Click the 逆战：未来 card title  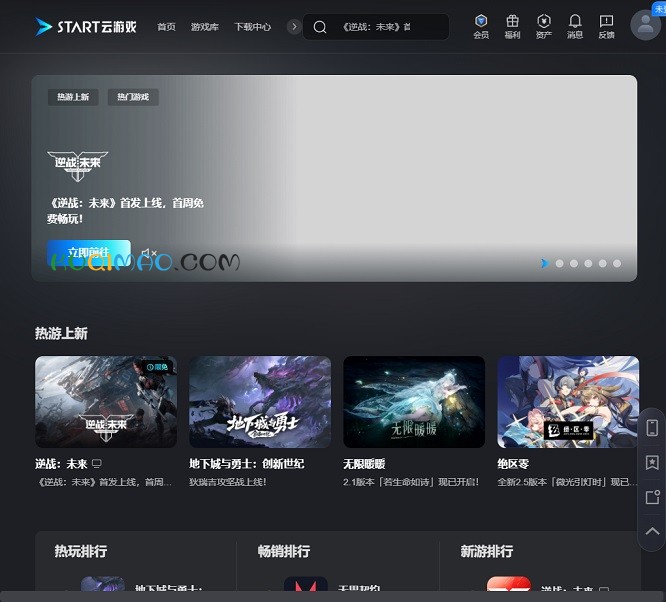[x=61, y=464]
